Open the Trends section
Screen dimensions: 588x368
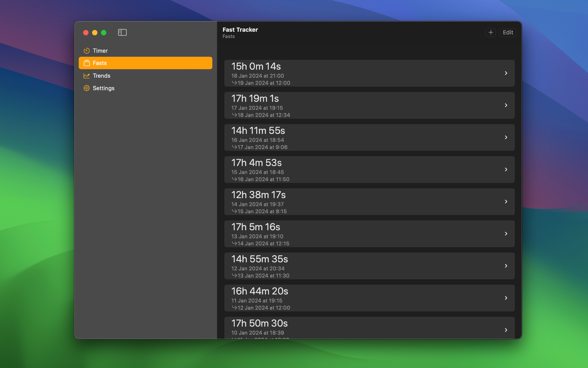point(145,76)
